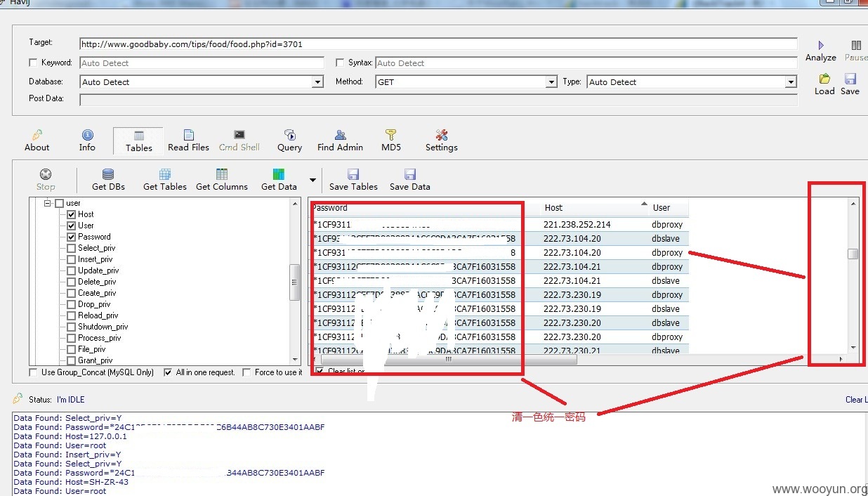Select the Process_priv tree item
This screenshot has height=496, width=868.
(x=99, y=338)
